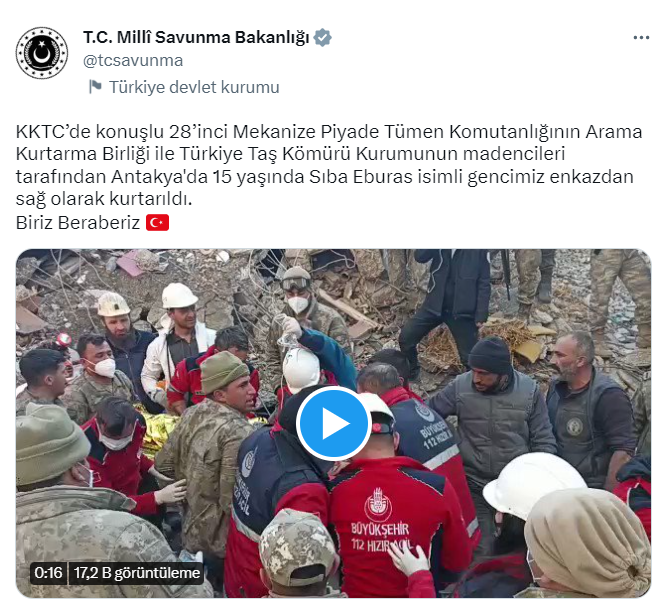Click the Turkish flag emoji in tweet
Image resolution: width=667 pixels, height=608 pixels.
[157, 223]
